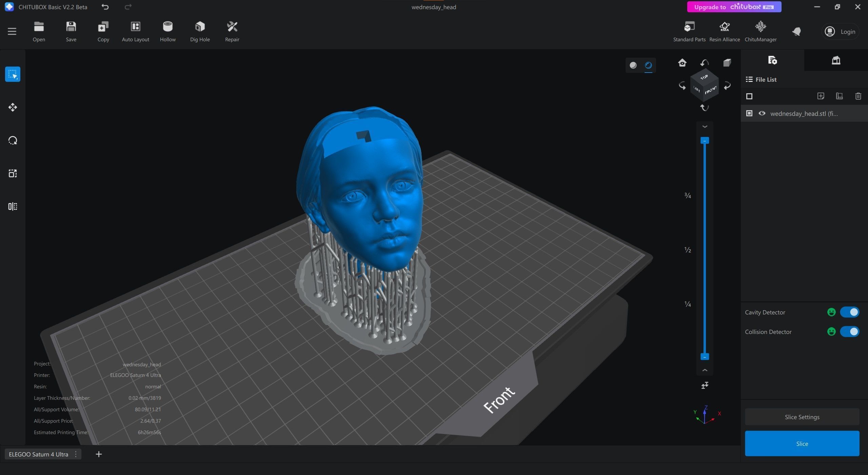Viewport: 868px width, 475px height.
Task: Select wednesday_head.stl in file list
Action: click(x=804, y=113)
